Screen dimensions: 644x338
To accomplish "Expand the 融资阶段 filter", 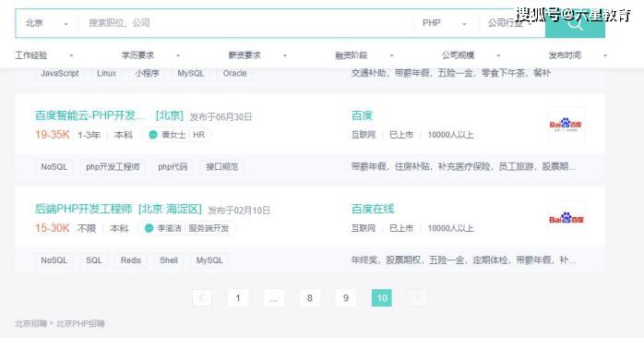I will coord(364,55).
